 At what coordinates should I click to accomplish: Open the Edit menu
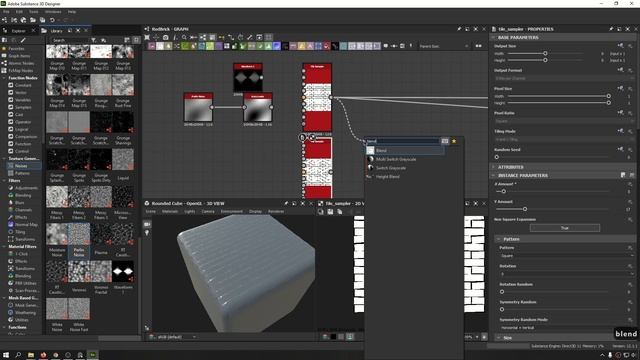(19, 12)
